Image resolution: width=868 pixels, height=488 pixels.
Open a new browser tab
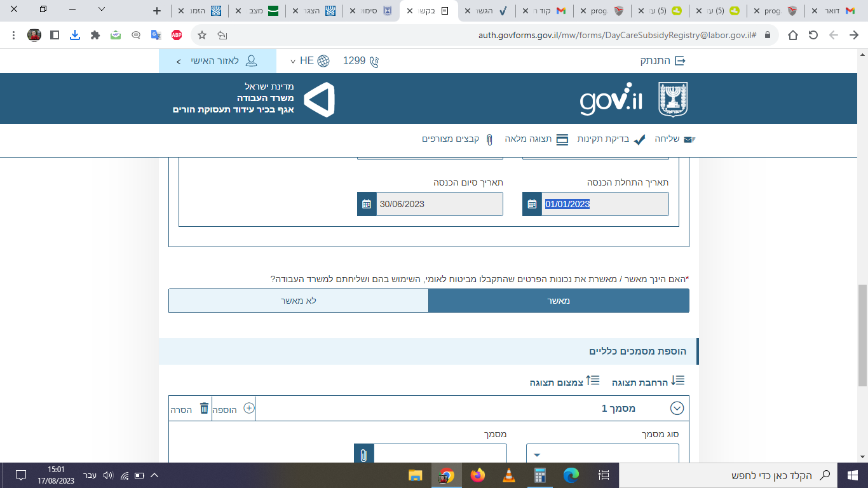coord(158,11)
